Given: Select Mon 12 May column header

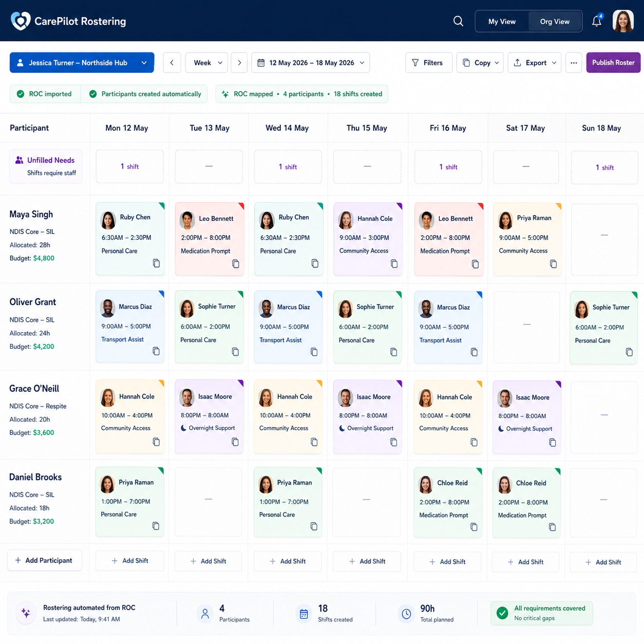Looking at the screenshot, I should (127, 128).
